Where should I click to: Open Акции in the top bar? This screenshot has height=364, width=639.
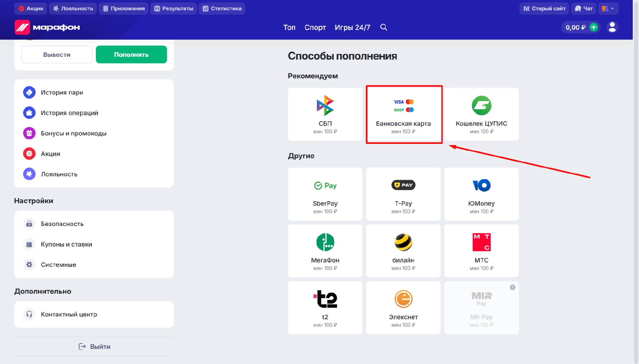coord(31,9)
